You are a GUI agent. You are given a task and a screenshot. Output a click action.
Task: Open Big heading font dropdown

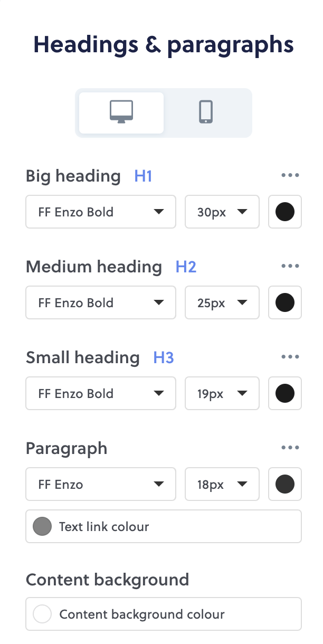[101, 212]
